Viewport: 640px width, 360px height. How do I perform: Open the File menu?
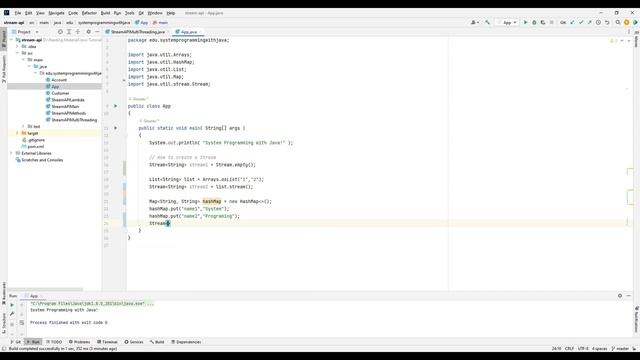18,13
